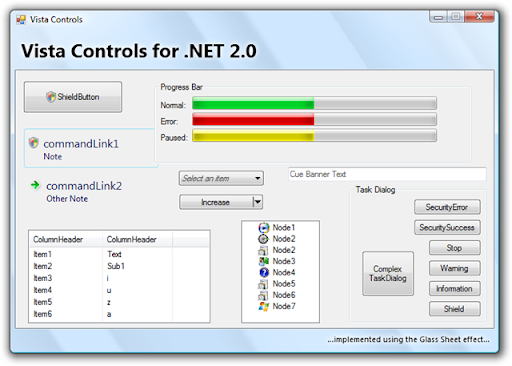Screen dimensions: 512x366
Task: Select Item1 row in the list
Action: click(x=119, y=254)
